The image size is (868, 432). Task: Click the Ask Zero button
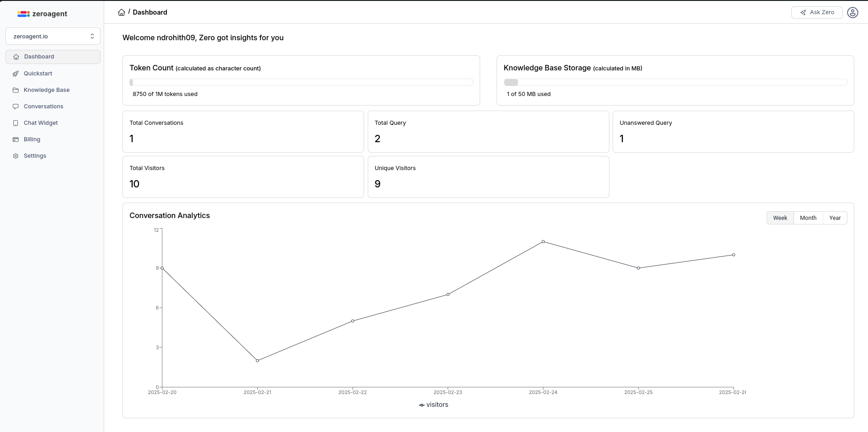pos(817,12)
